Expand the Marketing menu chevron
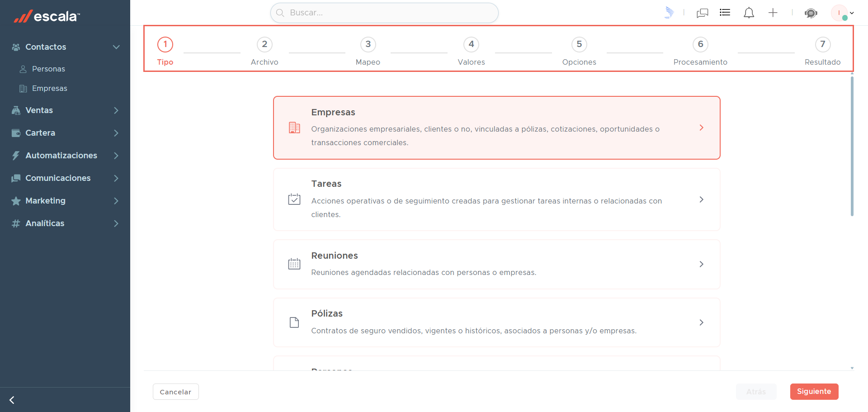This screenshot has height=412, width=868. click(x=116, y=201)
